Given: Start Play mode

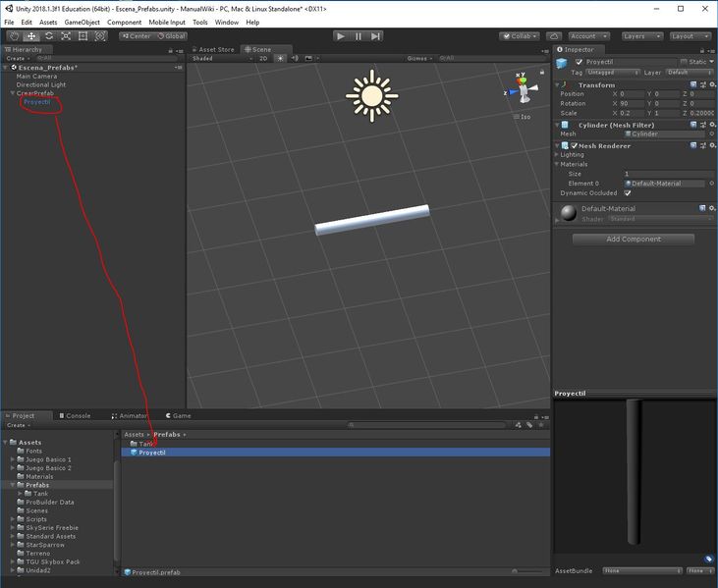Looking at the screenshot, I should [341, 36].
